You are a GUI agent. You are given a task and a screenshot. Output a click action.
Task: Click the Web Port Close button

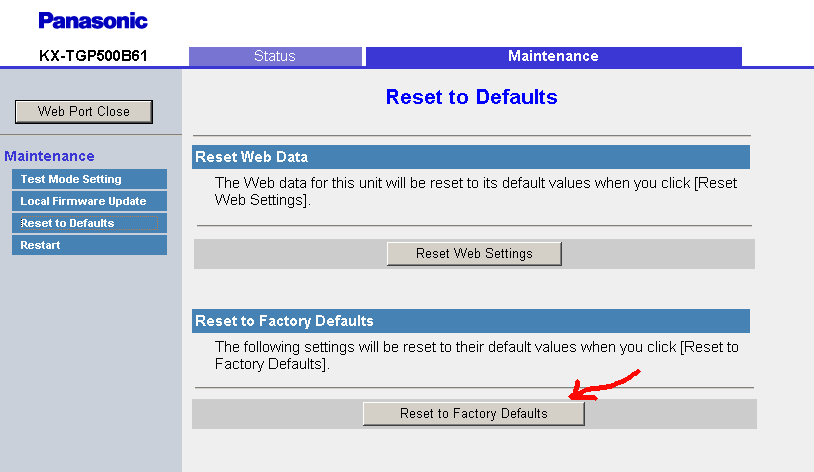coord(84,112)
